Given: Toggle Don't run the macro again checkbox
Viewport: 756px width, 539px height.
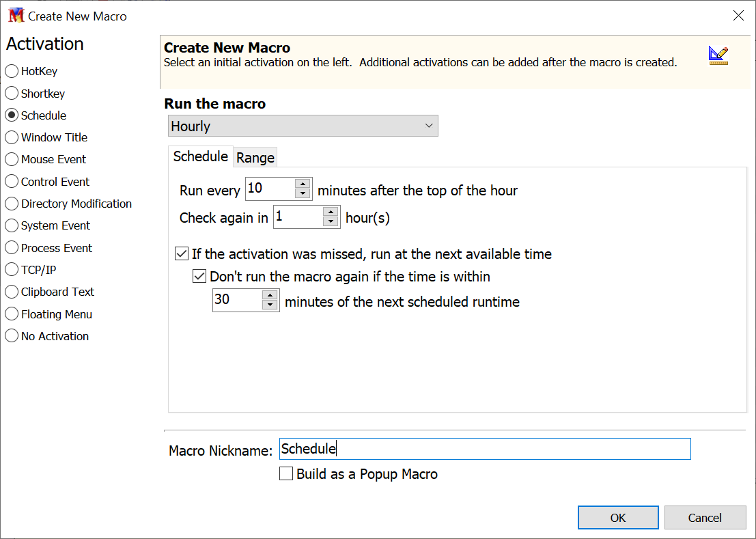Looking at the screenshot, I should [199, 277].
